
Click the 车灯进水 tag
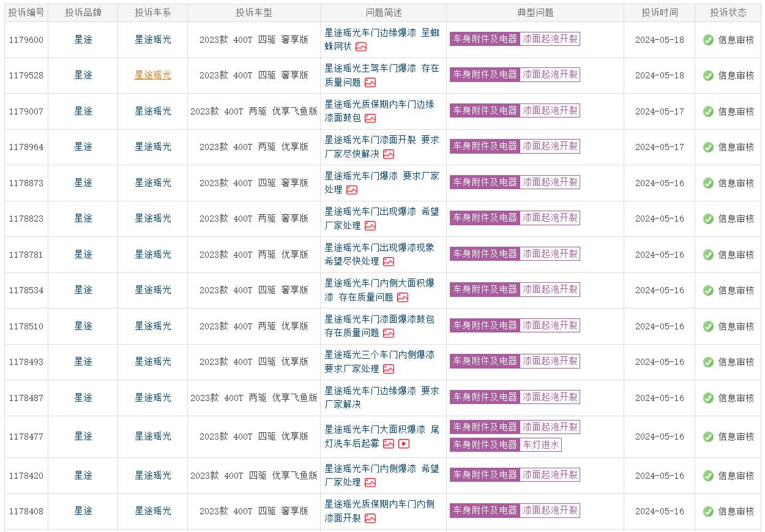pyautogui.click(x=541, y=445)
